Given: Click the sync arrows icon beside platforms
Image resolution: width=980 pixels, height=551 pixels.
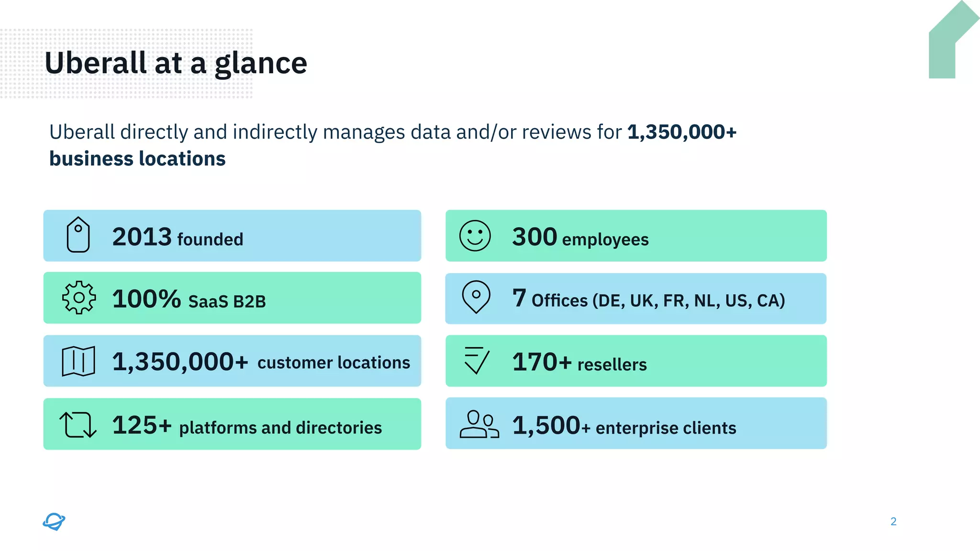Looking at the screenshot, I should point(78,425).
